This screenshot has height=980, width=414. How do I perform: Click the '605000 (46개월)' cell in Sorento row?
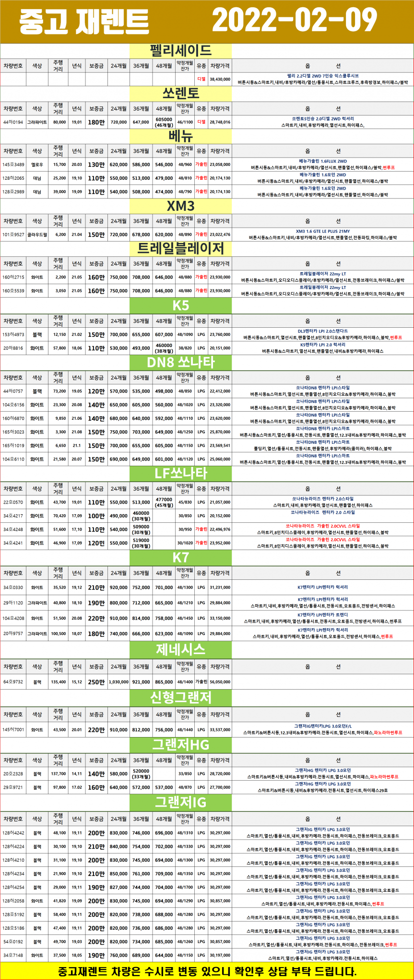tap(164, 122)
